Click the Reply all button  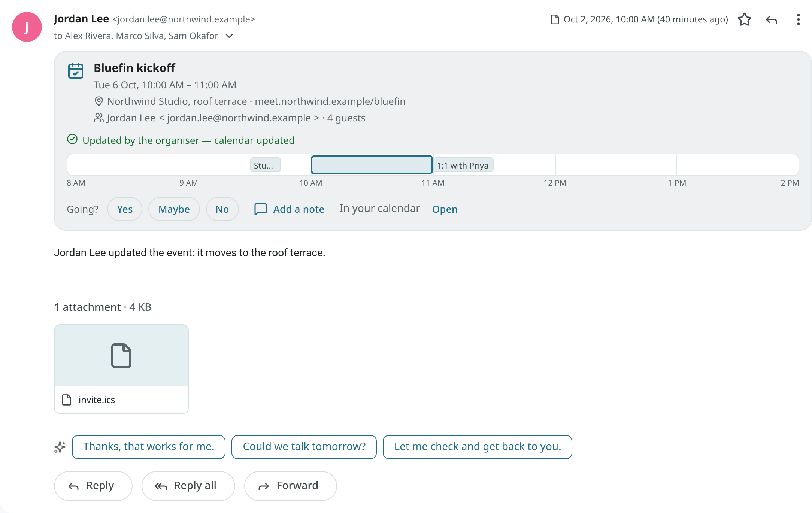point(188,486)
